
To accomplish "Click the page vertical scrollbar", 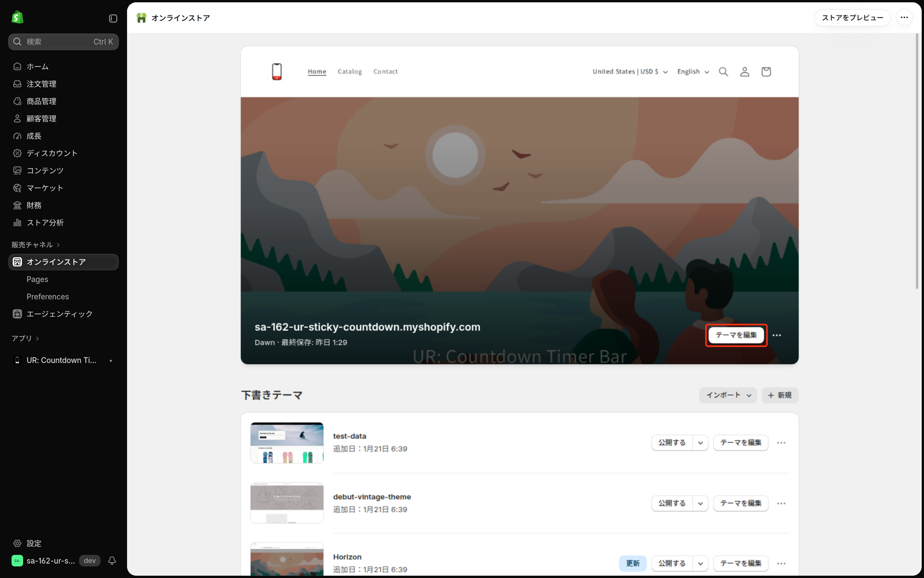I will pyautogui.click(x=916, y=162).
